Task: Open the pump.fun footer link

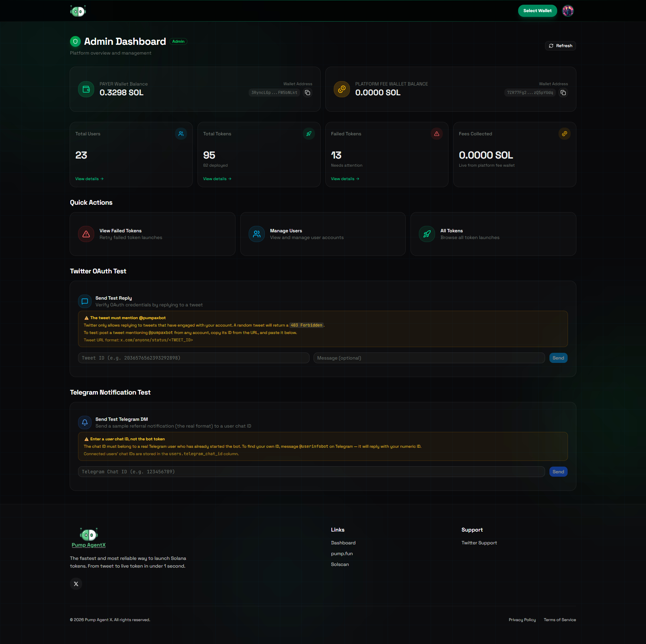Action: point(342,553)
